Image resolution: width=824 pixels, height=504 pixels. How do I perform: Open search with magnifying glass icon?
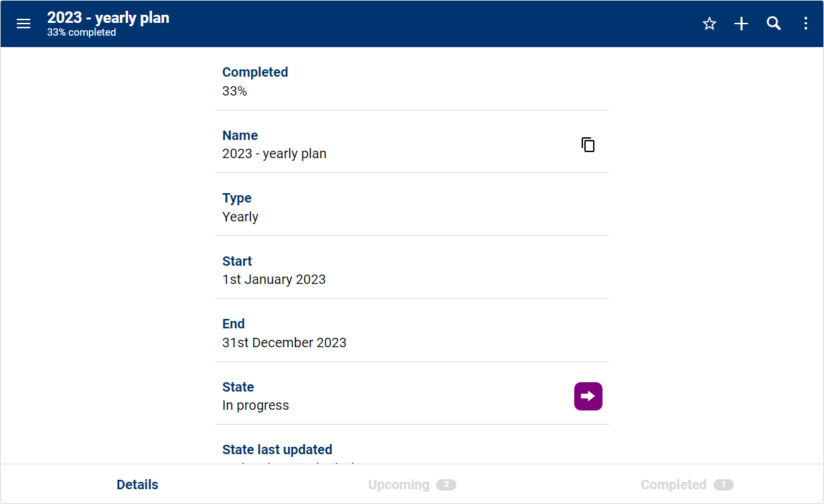click(774, 24)
